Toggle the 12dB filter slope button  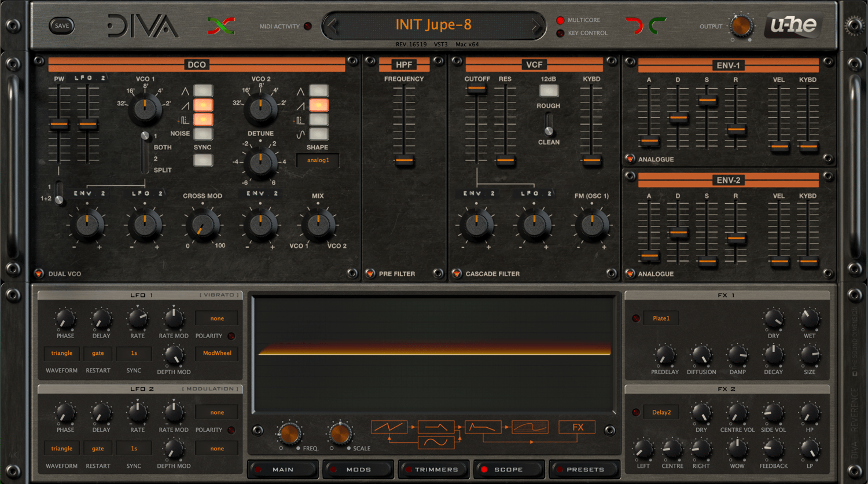click(549, 90)
